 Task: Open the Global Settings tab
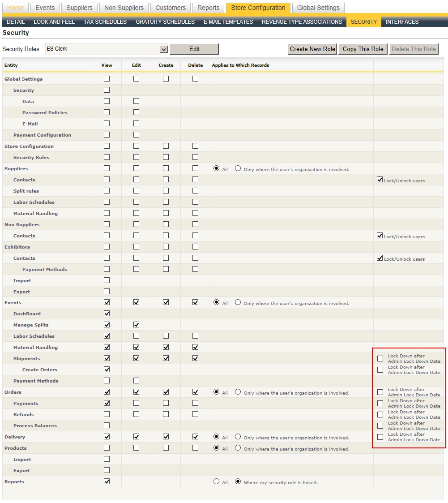click(318, 8)
